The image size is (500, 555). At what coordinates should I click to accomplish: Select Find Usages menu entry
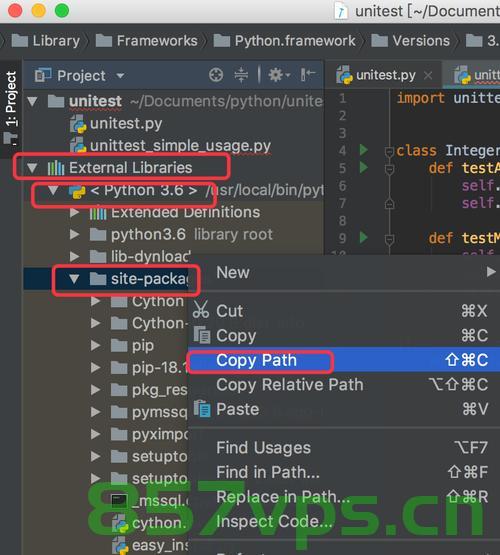point(344,447)
